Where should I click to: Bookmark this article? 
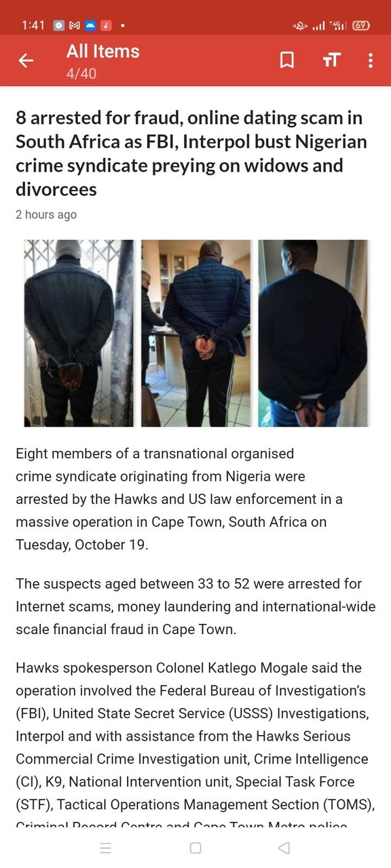(x=287, y=61)
